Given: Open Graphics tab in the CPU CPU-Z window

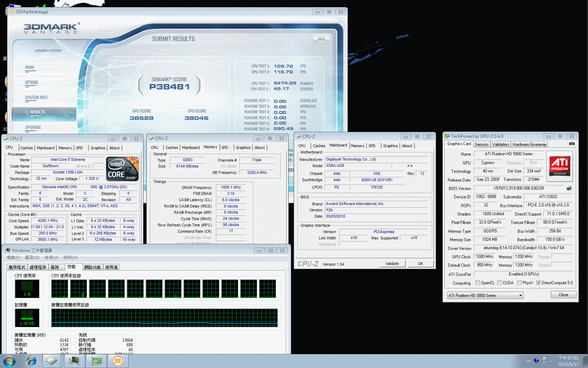Looking at the screenshot, I should point(98,148).
